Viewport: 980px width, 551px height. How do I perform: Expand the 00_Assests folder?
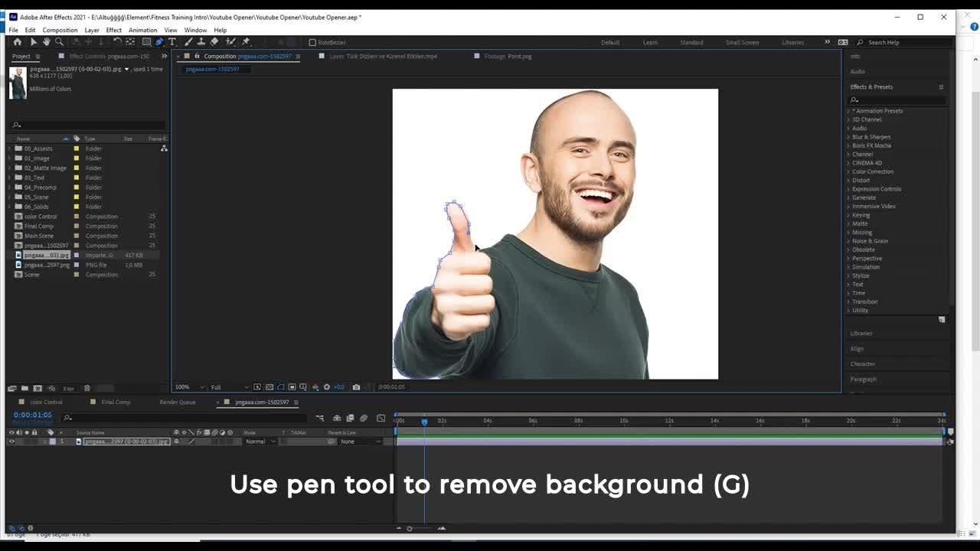[10, 148]
